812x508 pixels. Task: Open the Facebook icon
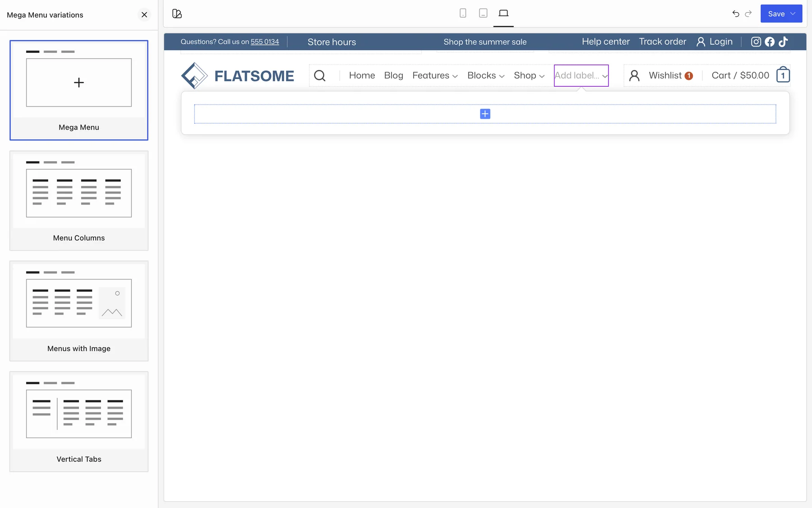coord(770,42)
